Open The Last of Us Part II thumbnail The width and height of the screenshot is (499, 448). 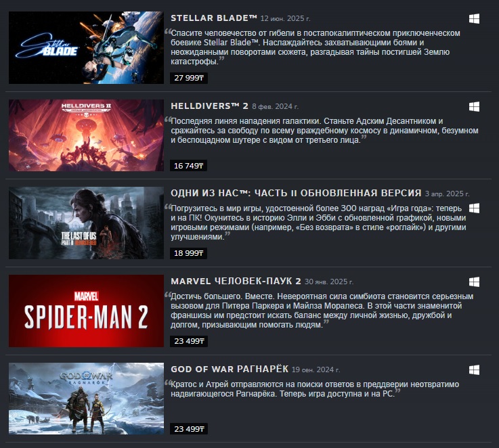86,223
